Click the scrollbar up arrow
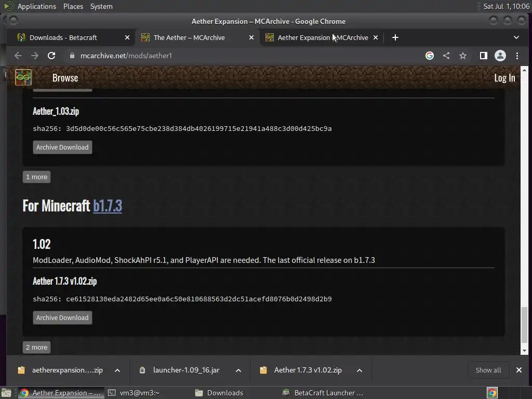This screenshot has width=532, height=399. pyautogui.click(x=525, y=70)
